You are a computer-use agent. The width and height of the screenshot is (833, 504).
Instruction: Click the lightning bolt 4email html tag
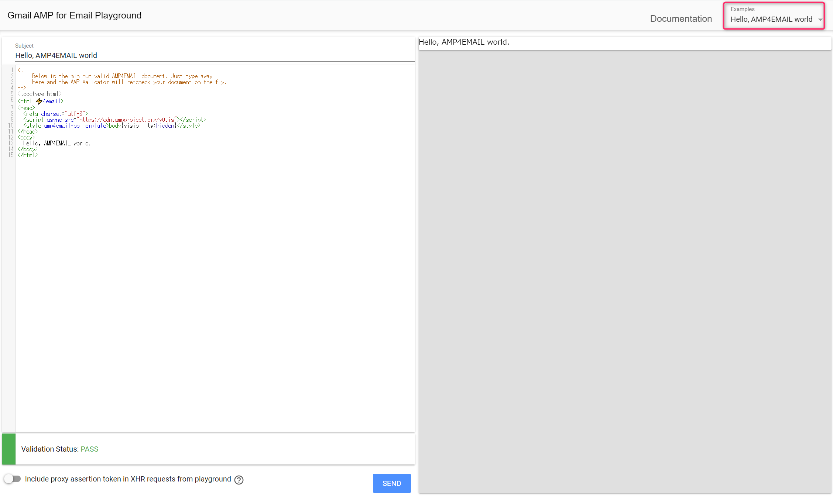41,101
